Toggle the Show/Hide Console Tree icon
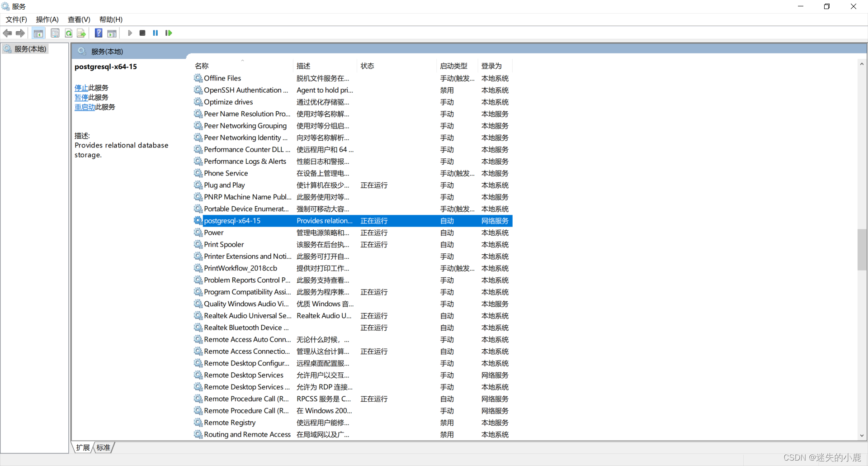The height and width of the screenshot is (466, 868). tap(38, 33)
